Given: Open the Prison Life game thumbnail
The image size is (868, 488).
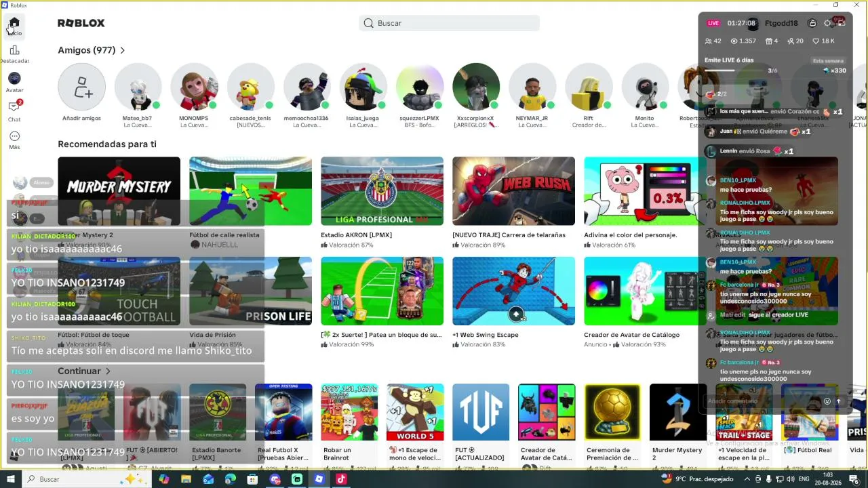Looking at the screenshot, I should point(250,291).
